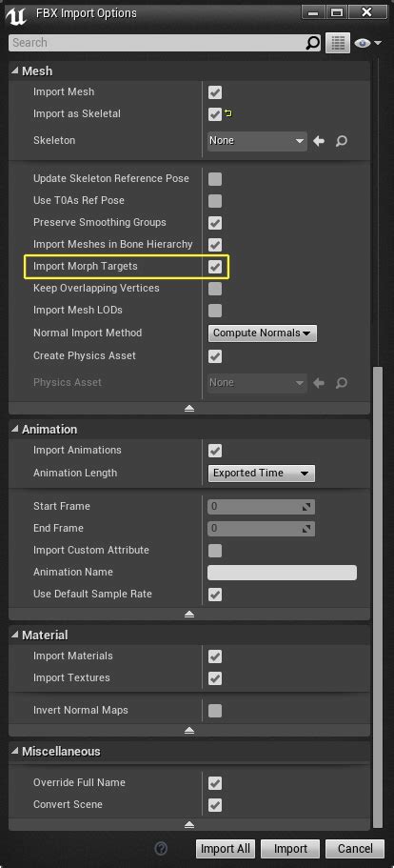The width and height of the screenshot is (394, 868).
Task: Click the Import All button
Action: tap(225, 849)
